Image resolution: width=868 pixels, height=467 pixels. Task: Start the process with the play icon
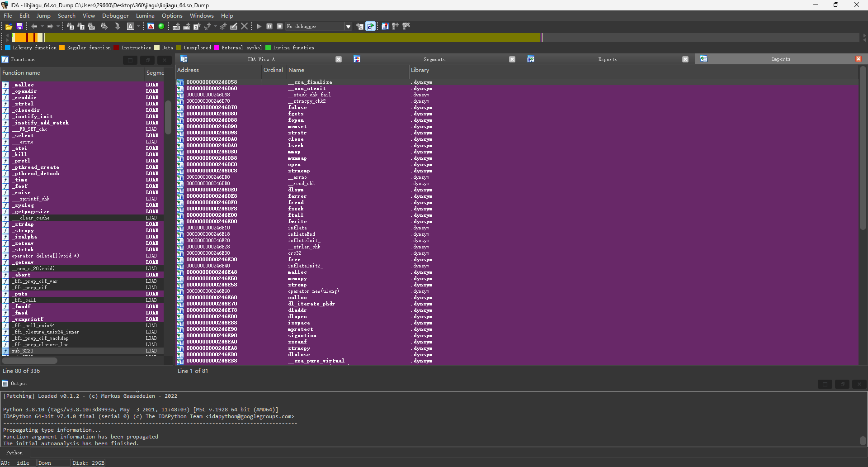pyautogui.click(x=259, y=27)
